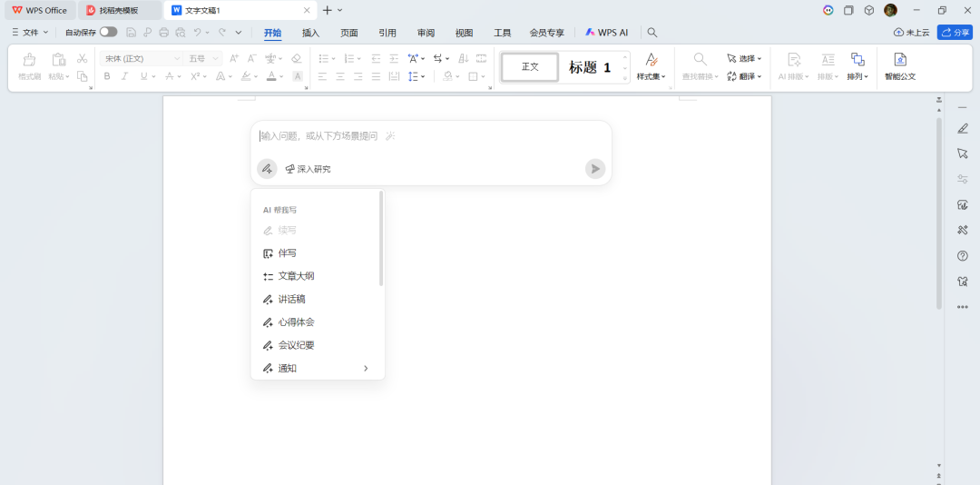
Task: Click the help question mark in right sidebar
Action: click(963, 256)
